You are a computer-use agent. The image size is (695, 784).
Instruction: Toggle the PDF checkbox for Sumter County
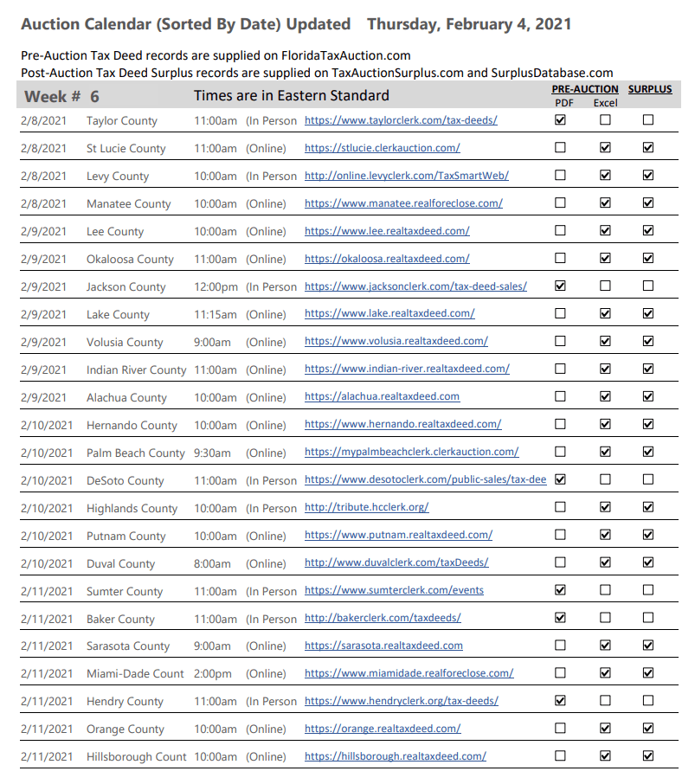(x=561, y=590)
